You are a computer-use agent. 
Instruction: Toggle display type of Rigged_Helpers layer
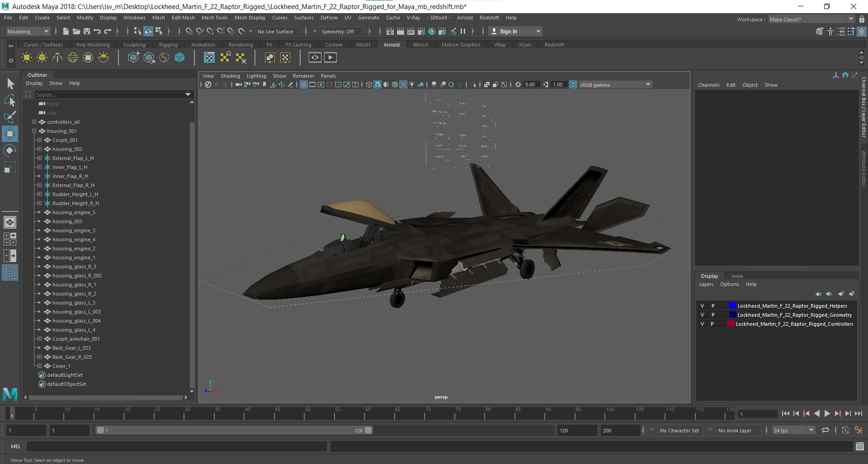[723, 306]
